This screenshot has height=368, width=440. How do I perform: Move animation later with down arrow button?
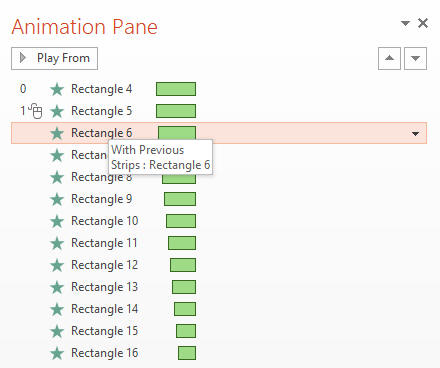coord(415,58)
